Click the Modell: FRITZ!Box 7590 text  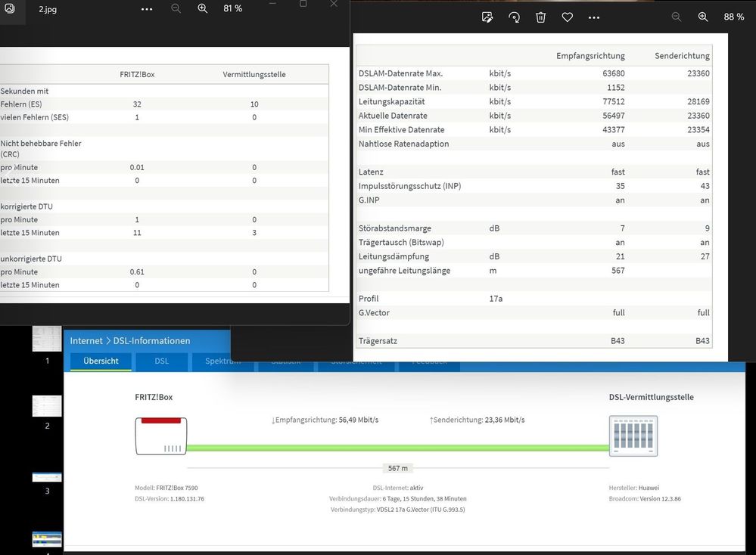[x=166, y=488]
